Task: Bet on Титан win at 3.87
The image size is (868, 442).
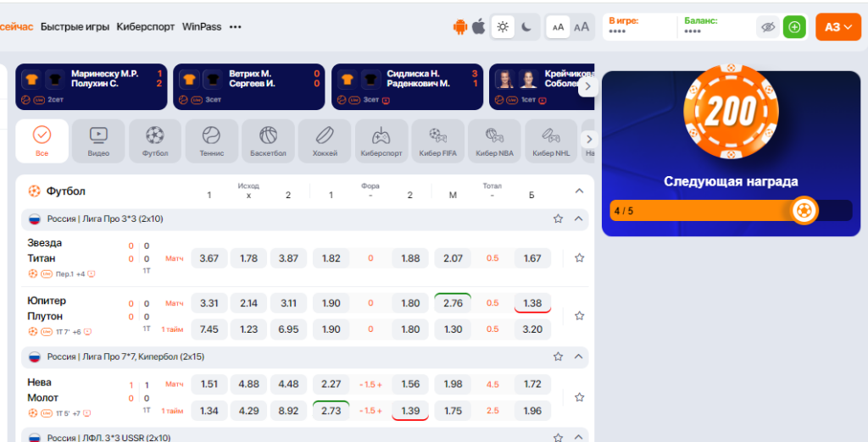Action: click(x=288, y=258)
